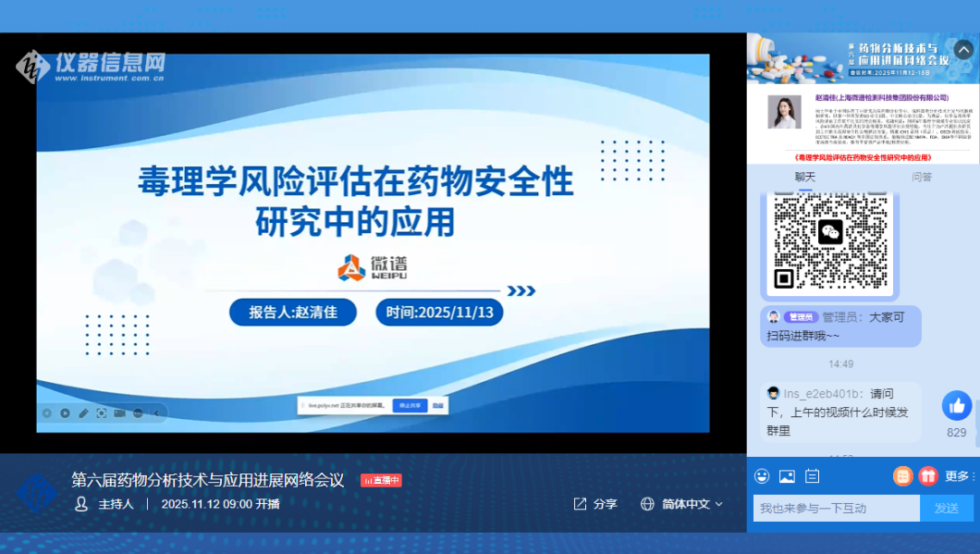
Task: Select the pen annotation tool on the slide
Action: coord(83,413)
